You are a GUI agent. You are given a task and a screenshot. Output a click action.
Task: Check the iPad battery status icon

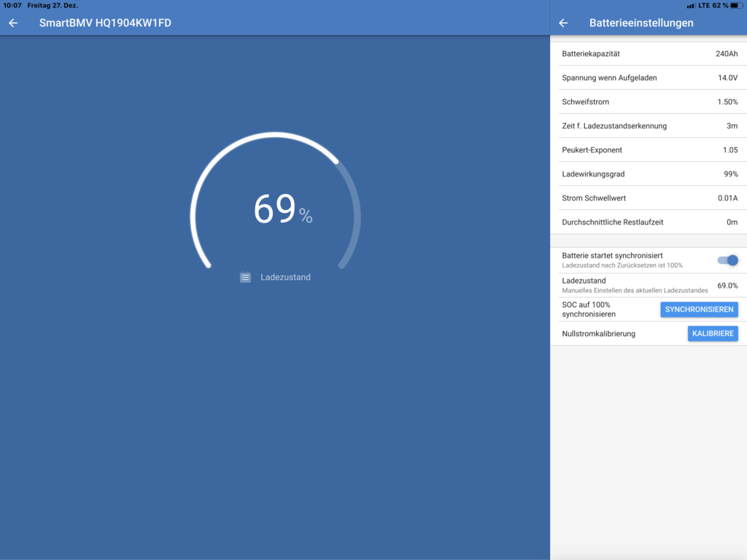(x=737, y=6)
